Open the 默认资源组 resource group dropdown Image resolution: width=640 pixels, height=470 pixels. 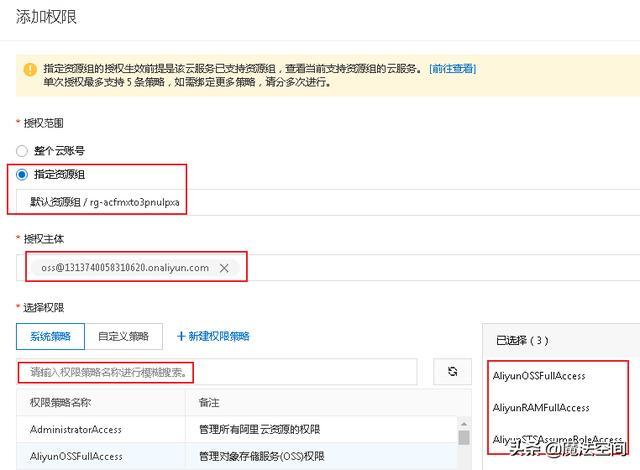[x=328, y=202]
